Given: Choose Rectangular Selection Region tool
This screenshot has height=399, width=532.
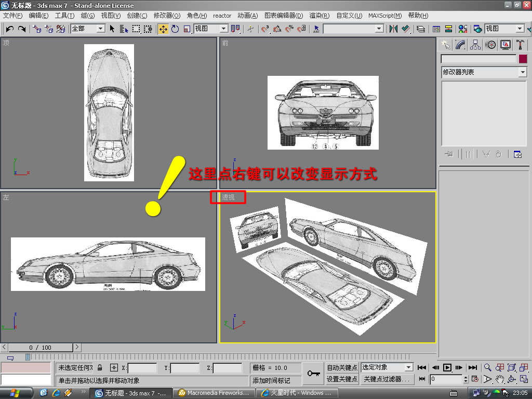Looking at the screenshot, I should pyautogui.click(x=136, y=29).
